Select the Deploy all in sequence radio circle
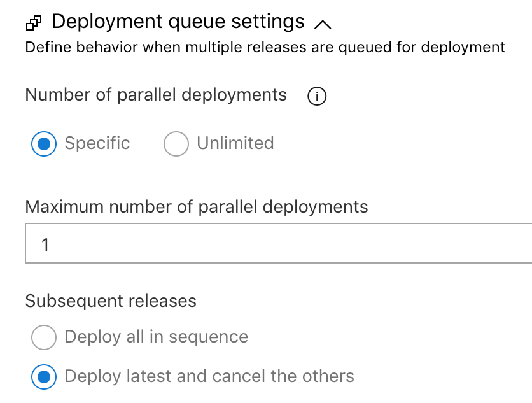Screen dimensions: 532x403 [44, 337]
